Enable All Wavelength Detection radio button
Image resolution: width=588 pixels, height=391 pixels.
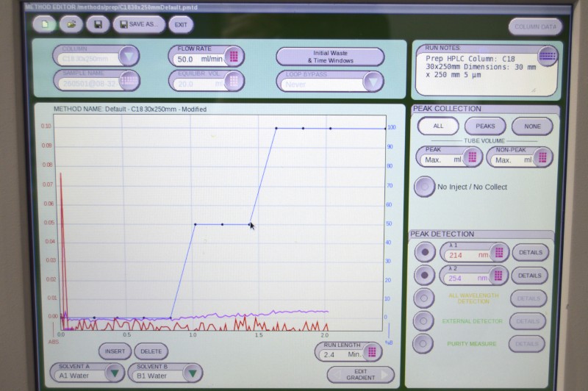(424, 298)
